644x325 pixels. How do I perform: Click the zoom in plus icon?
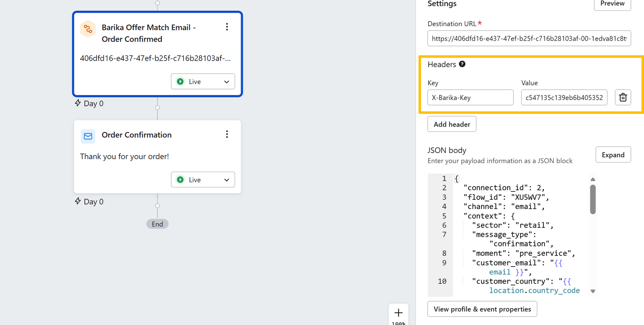click(398, 313)
